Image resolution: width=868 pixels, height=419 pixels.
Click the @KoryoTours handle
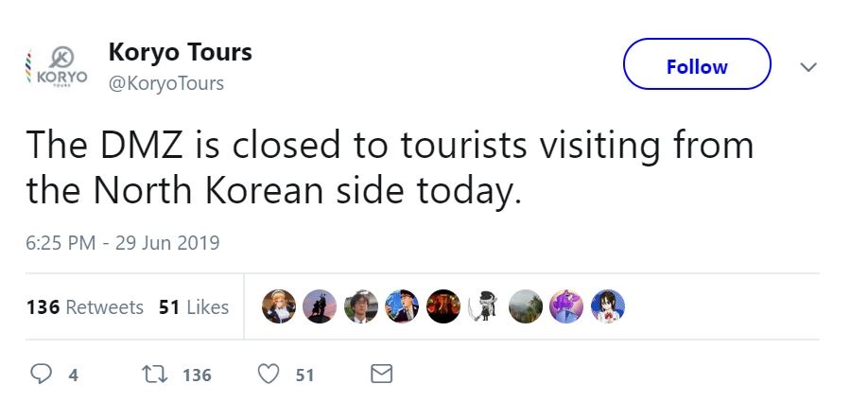point(166,83)
